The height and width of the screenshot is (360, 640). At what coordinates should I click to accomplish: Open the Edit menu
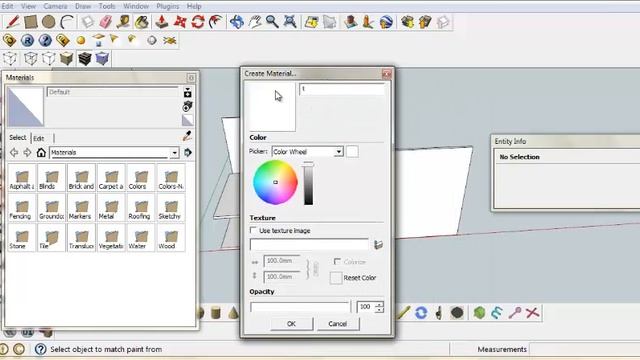tap(7, 6)
